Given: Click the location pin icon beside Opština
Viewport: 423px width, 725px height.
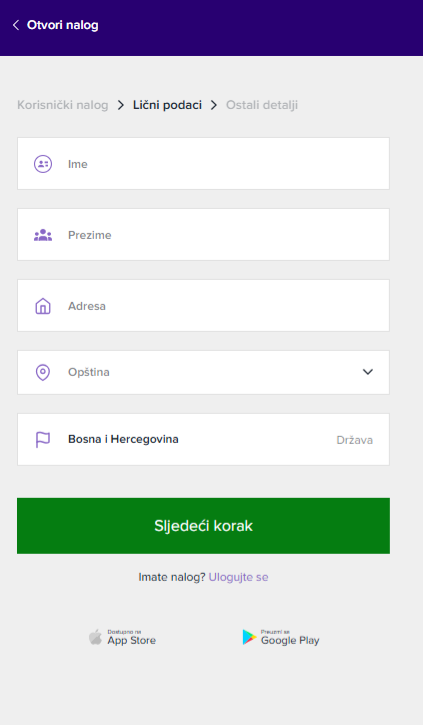Looking at the screenshot, I should pyautogui.click(x=43, y=372).
